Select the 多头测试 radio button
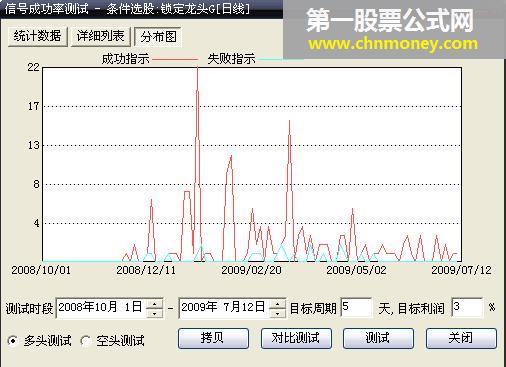The width and height of the screenshot is (506, 367). 13,341
